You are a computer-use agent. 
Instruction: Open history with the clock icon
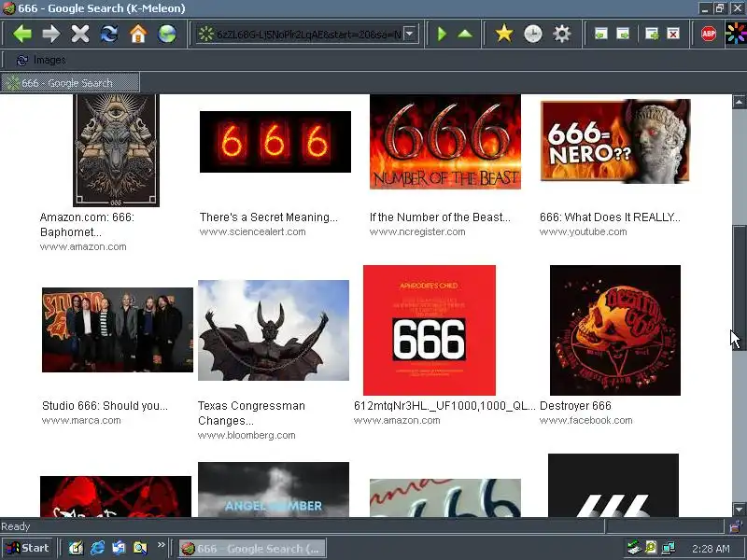532,34
